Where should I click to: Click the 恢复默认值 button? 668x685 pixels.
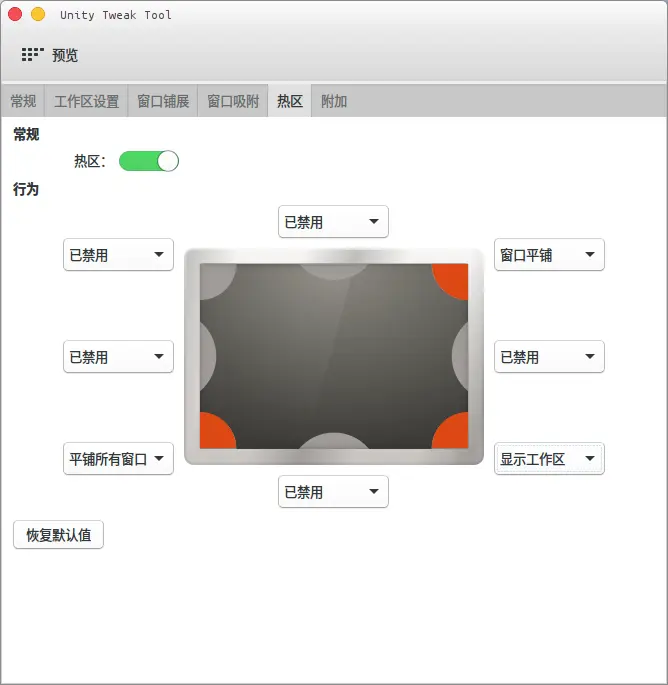(59, 534)
